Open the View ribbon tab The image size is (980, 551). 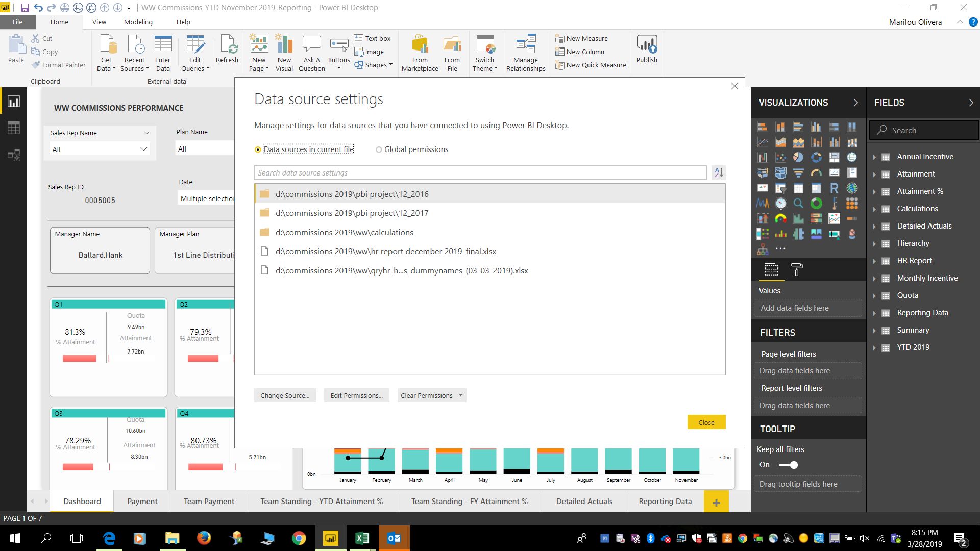pyautogui.click(x=99, y=22)
